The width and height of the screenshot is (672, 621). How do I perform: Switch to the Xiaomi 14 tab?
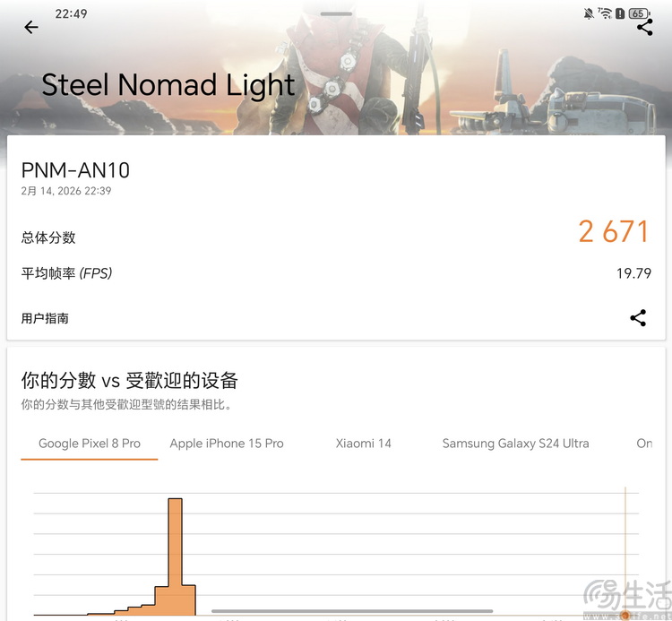364,444
